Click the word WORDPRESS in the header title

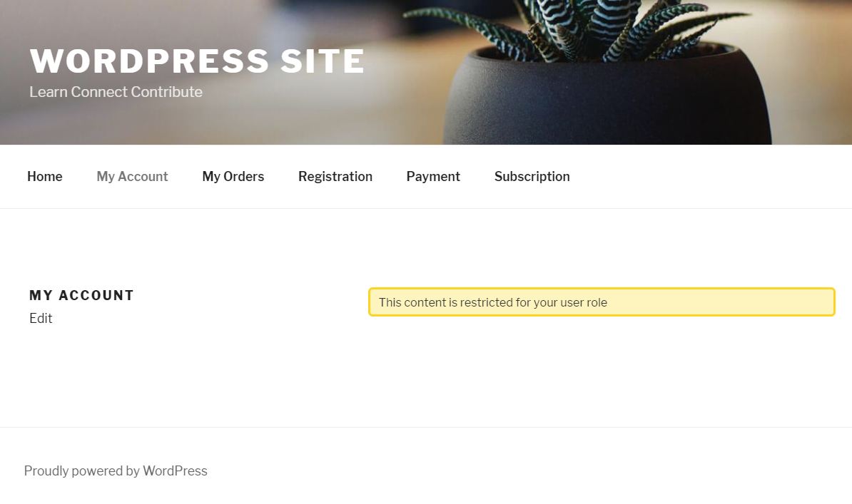pos(149,61)
